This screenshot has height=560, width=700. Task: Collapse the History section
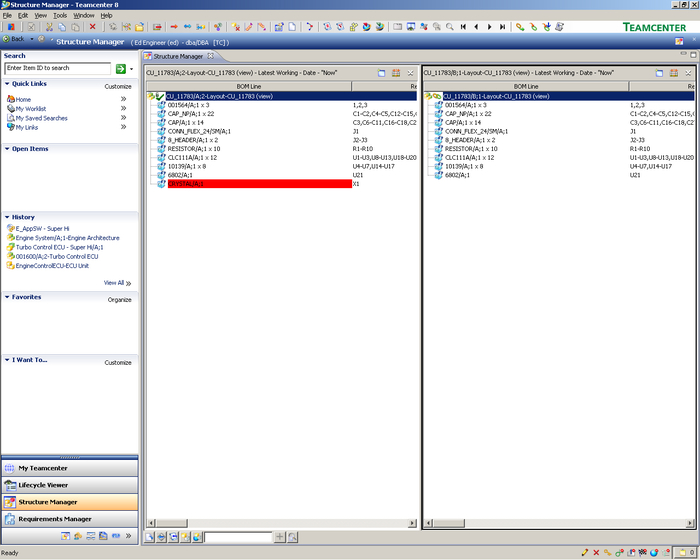click(x=7, y=217)
